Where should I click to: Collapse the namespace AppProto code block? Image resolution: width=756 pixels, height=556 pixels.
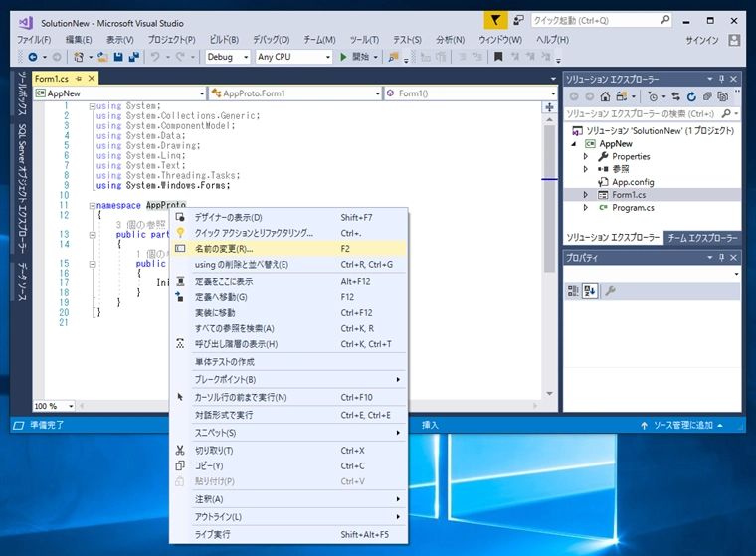point(92,204)
